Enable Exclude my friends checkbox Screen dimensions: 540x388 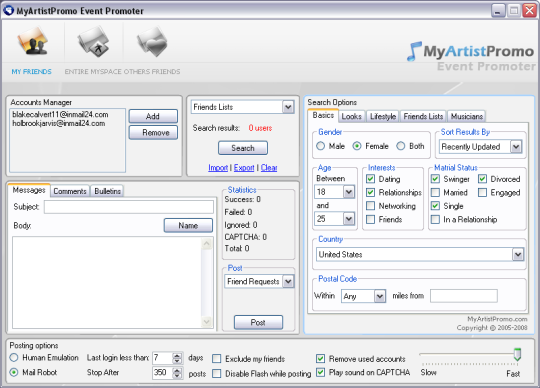(x=217, y=359)
